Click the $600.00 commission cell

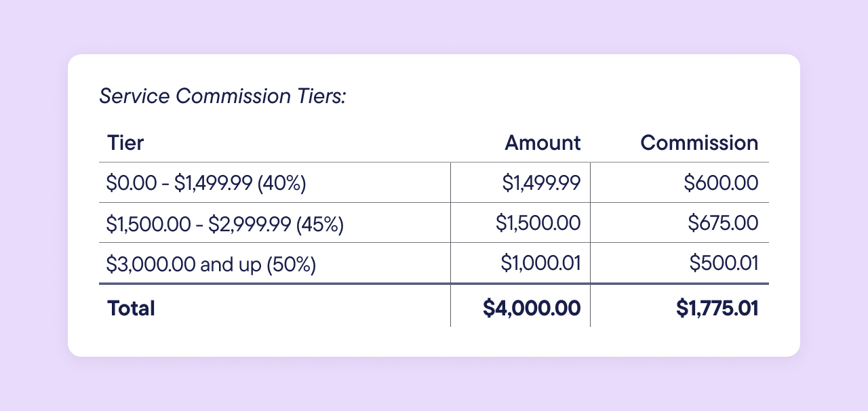click(720, 183)
